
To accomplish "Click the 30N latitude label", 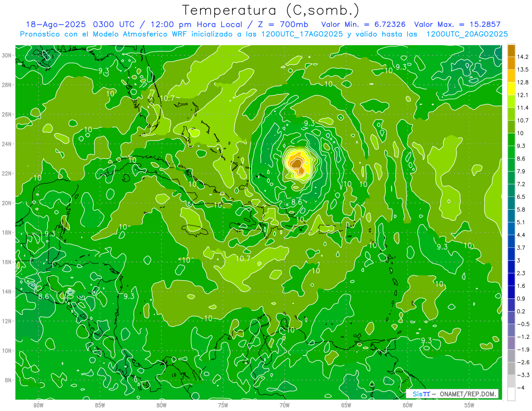I will [7, 55].
